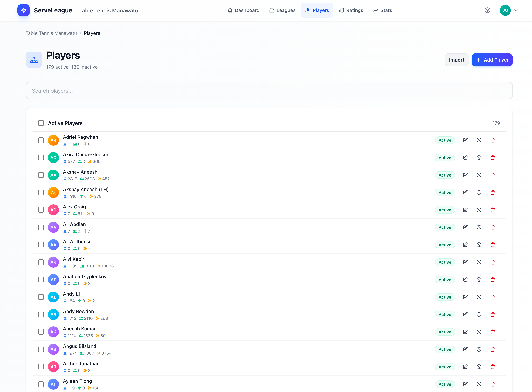The image size is (532, 392).
Task: Edit Adriel Ragwhan's player details
Action: coord(465,140)
